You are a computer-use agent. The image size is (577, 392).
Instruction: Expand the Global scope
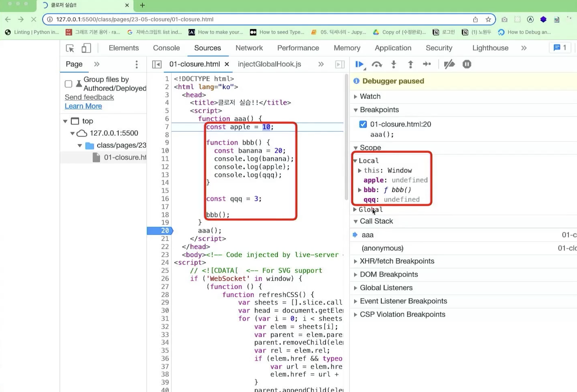[355, 209]
